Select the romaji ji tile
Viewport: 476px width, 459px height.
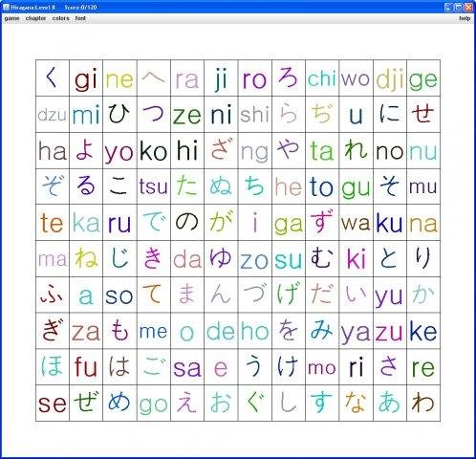(221, 77)
